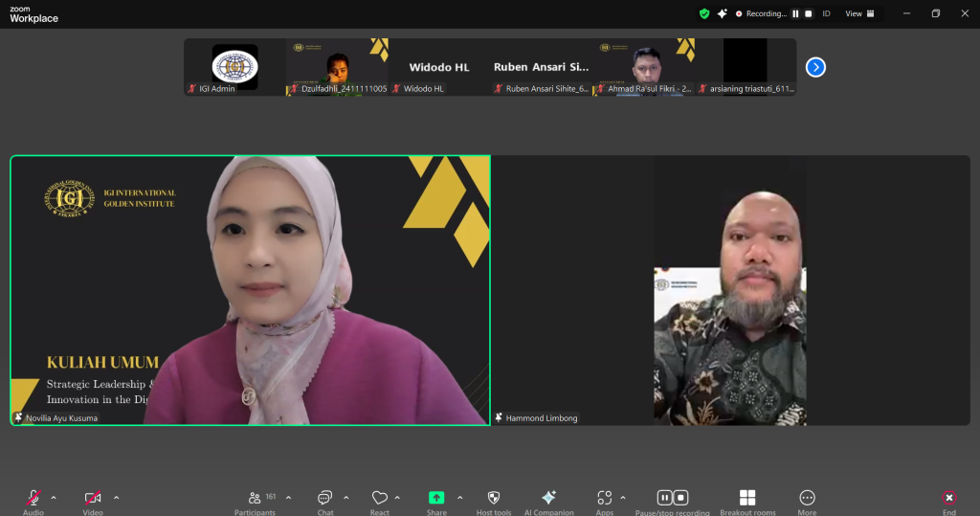Select Dzulfadhli_2411111005 participant thumbnail
This screenshot has width=980, height=516.
click(x=337, y=67)
